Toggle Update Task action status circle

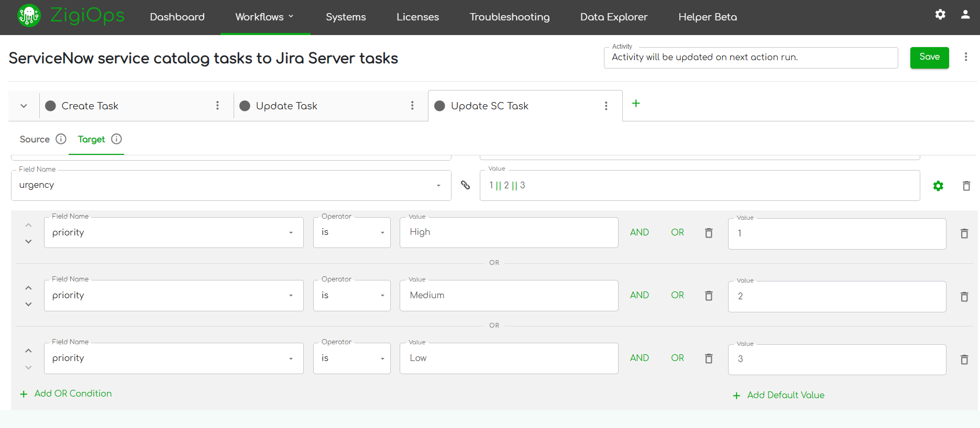(245, 106)
